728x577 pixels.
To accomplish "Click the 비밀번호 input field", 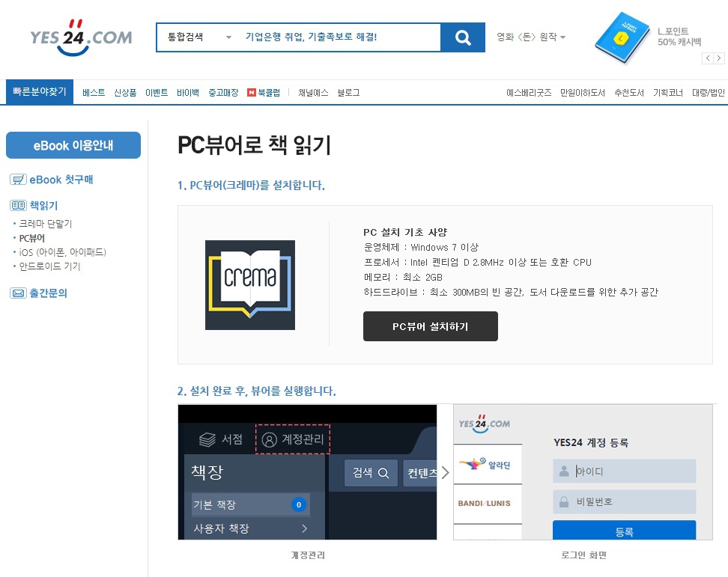I will coord(625,502).
